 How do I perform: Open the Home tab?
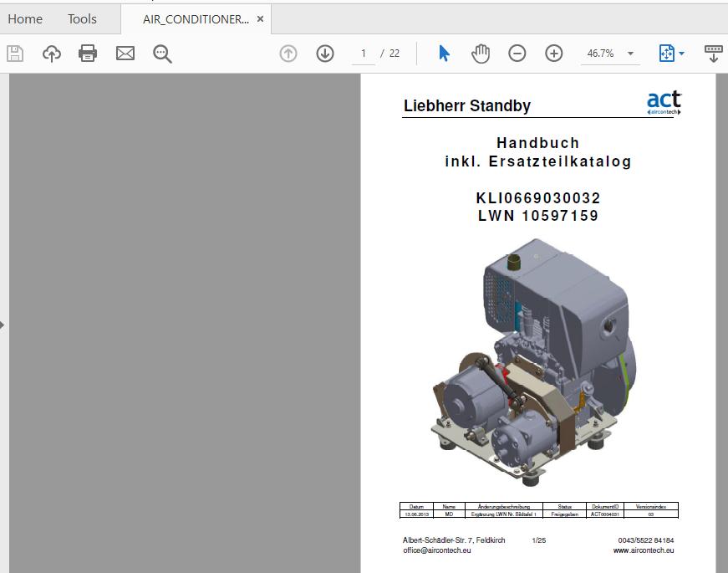click(x=25, y=19)
